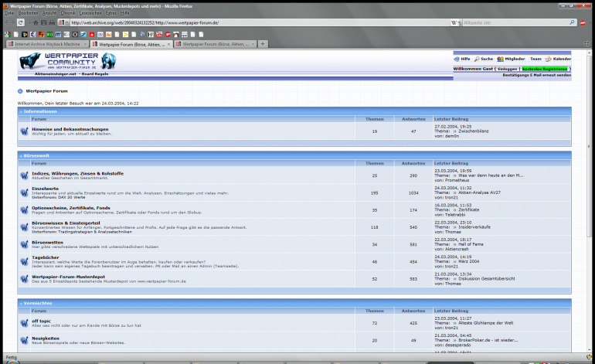Open the YouTube bookmark icon
595x364 pixels.
pyautogui.click(x=159, y=35)
